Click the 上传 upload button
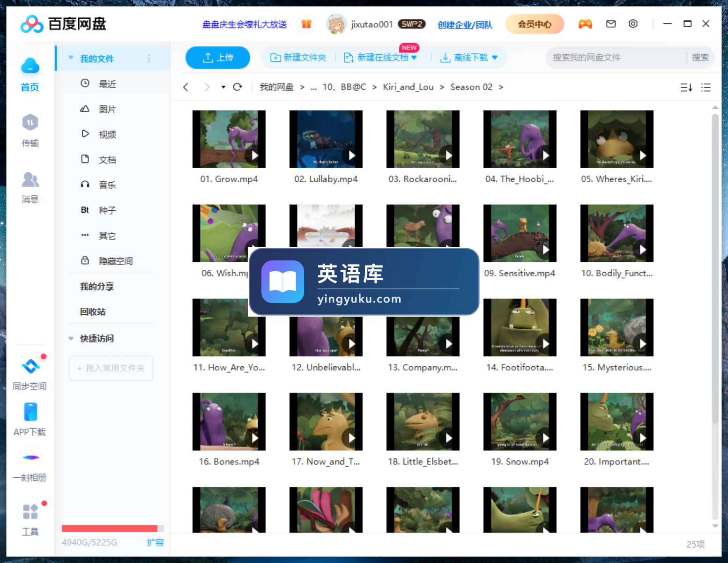Viewport: 728px width, 563px height. tap(218, 58)
